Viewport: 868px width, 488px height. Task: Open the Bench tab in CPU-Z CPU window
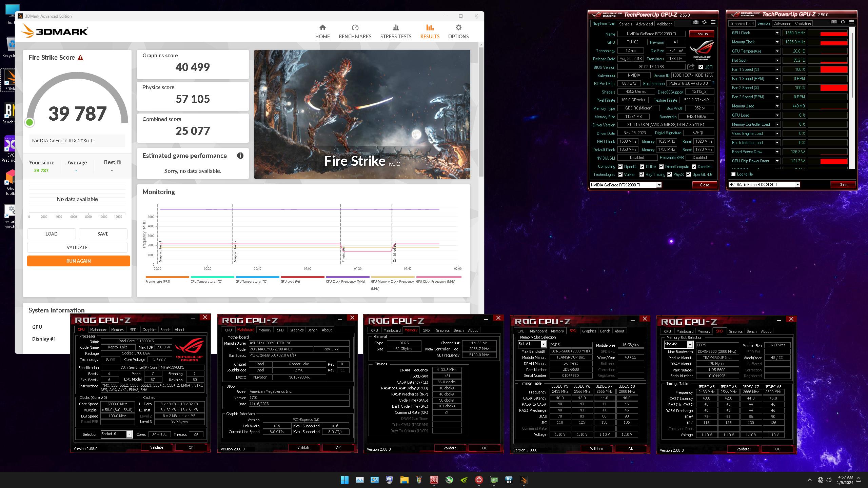165,330
